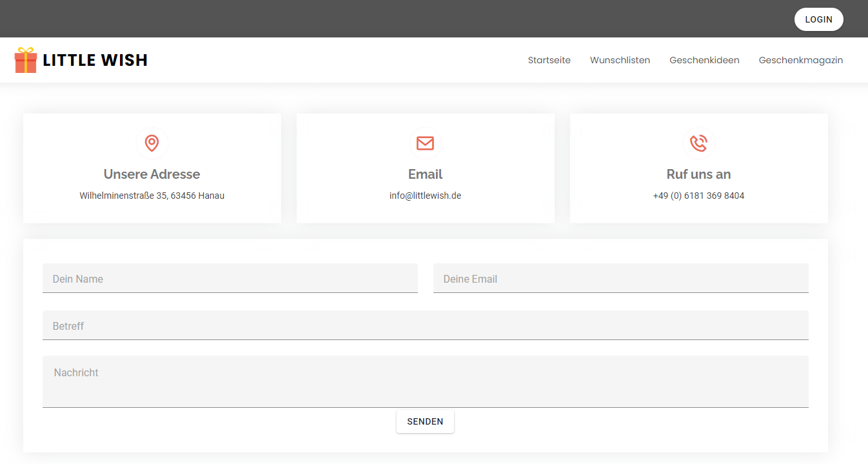Screen dimensions: 868x464
Task: Go to Wunschlisten in navigation
Action: 620,60
